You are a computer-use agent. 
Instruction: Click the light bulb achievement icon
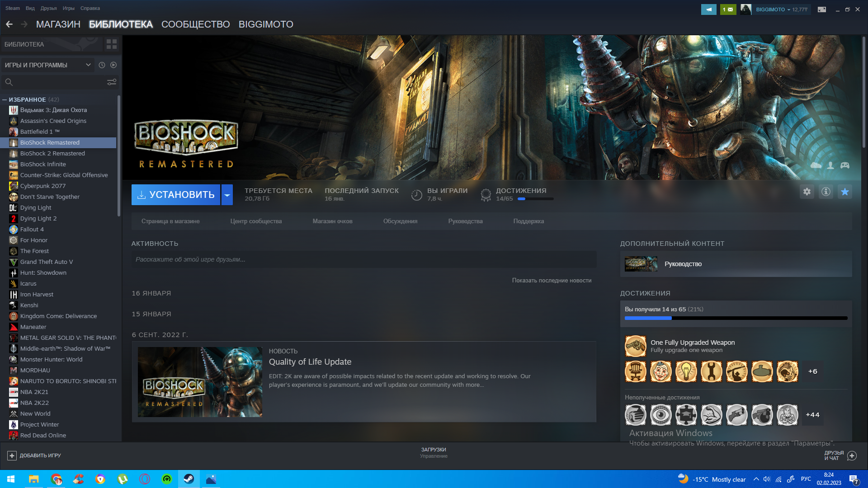tap(686, 371)
